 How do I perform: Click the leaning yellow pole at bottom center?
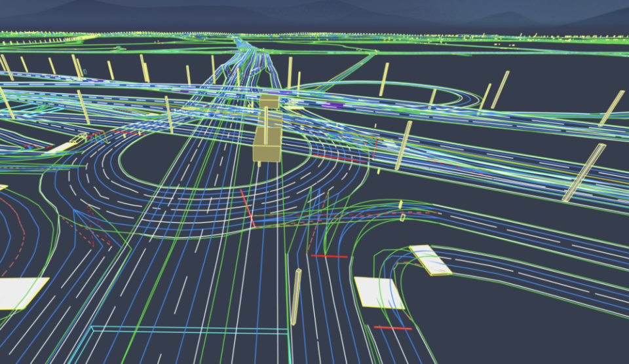(x=296, y=297)
